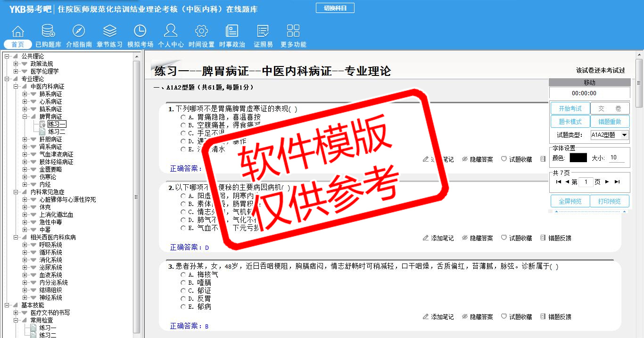Open 模拟考场 clock icon
This screenshot has width=644, height=338.
point(140,32)
